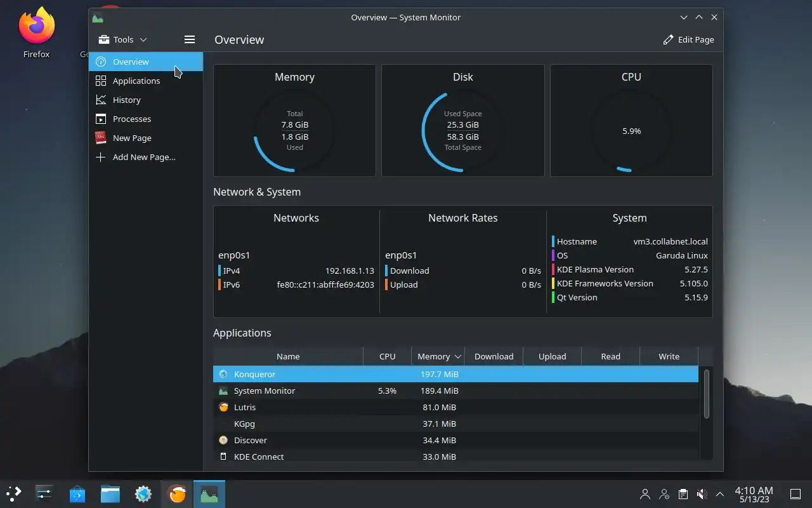Select the Discover application row

[x=455, y=440]
